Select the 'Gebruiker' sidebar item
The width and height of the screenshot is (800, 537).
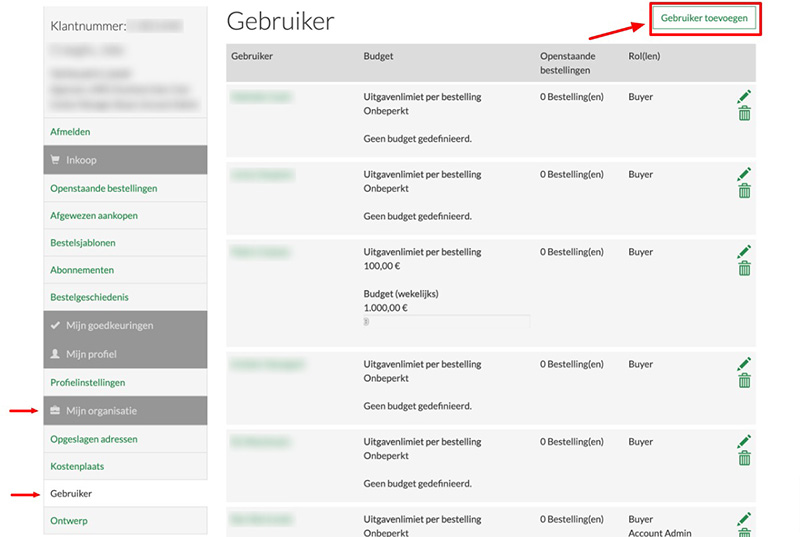click(x=71, y=494)
